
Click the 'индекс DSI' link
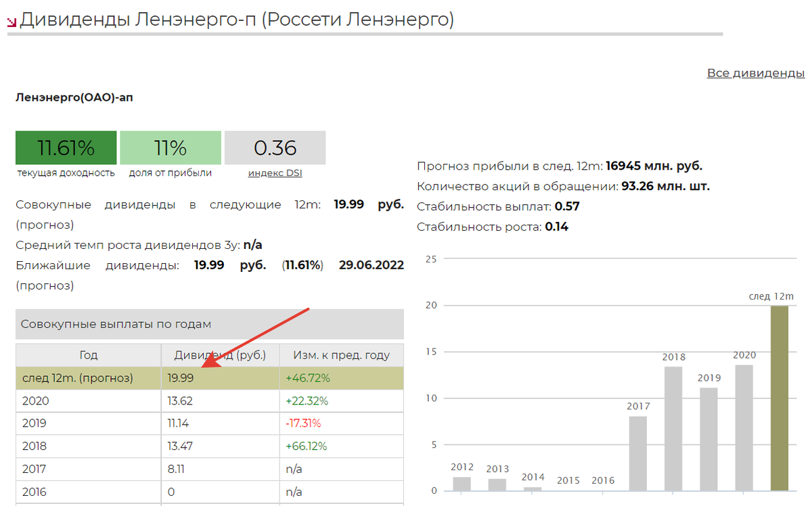click(275, 173)
